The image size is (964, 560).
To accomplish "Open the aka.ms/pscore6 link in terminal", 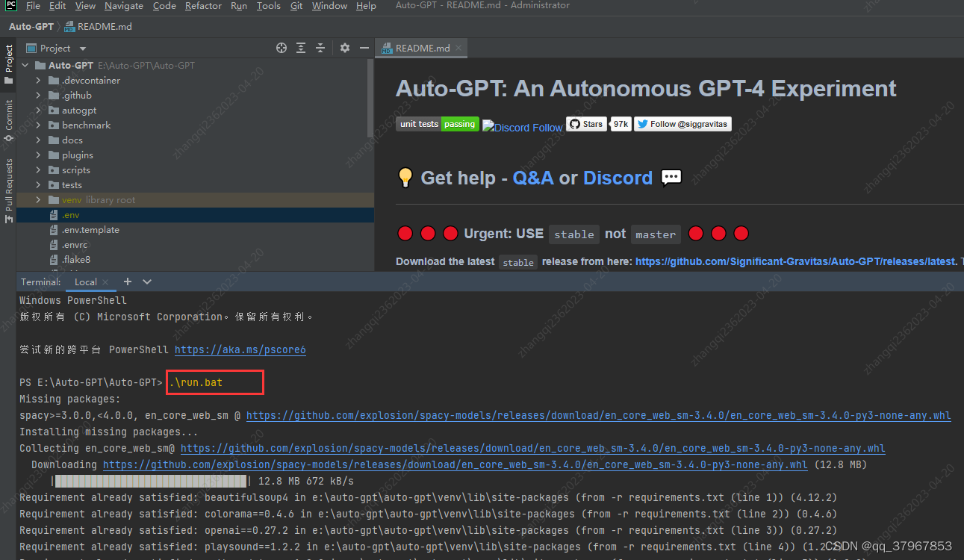I will [240, 349].
